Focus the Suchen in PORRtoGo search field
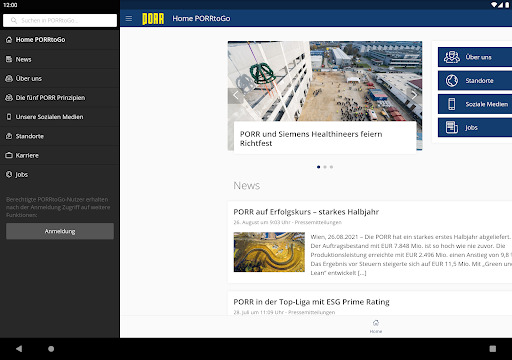512x360 pixels. click(x=60, y=20)
